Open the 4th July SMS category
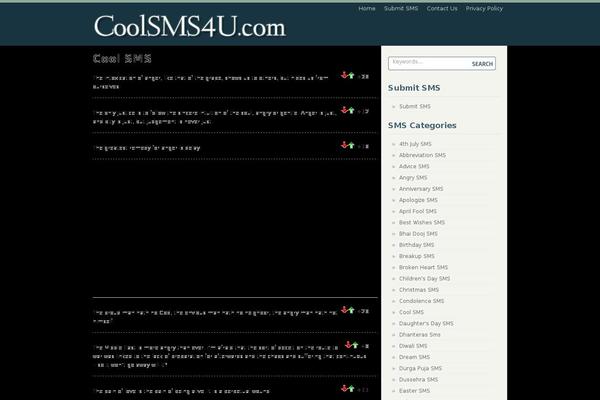Screen dimensions: 600x400 click(x=415, y=144)
